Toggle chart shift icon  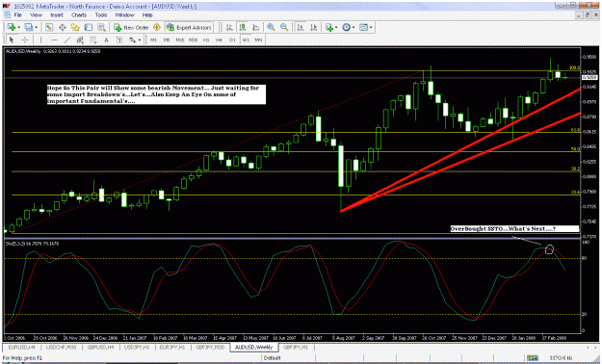pos(314,27)
